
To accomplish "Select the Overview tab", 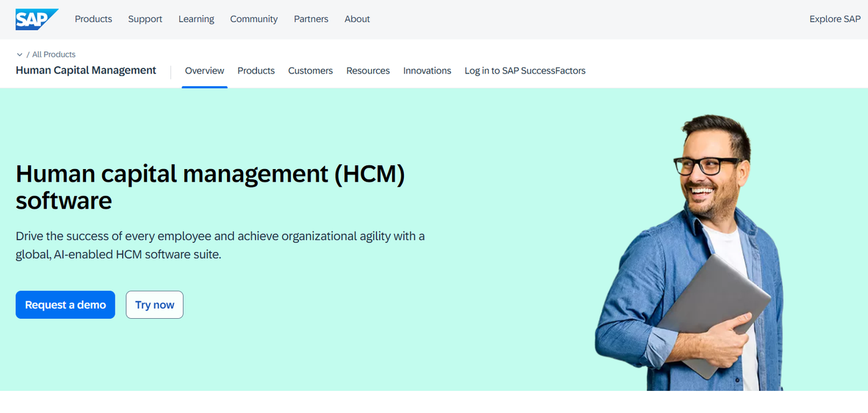I will tap(204, 70).
